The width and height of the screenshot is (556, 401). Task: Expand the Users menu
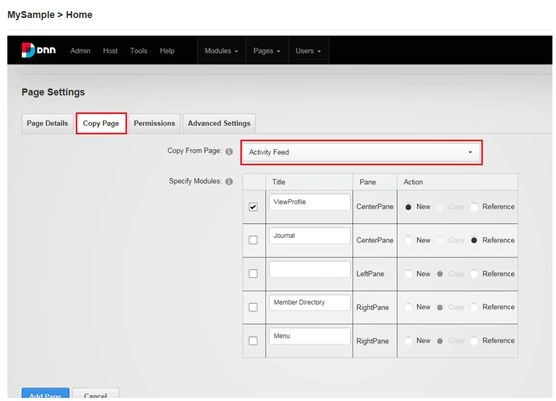pos(308,51)
